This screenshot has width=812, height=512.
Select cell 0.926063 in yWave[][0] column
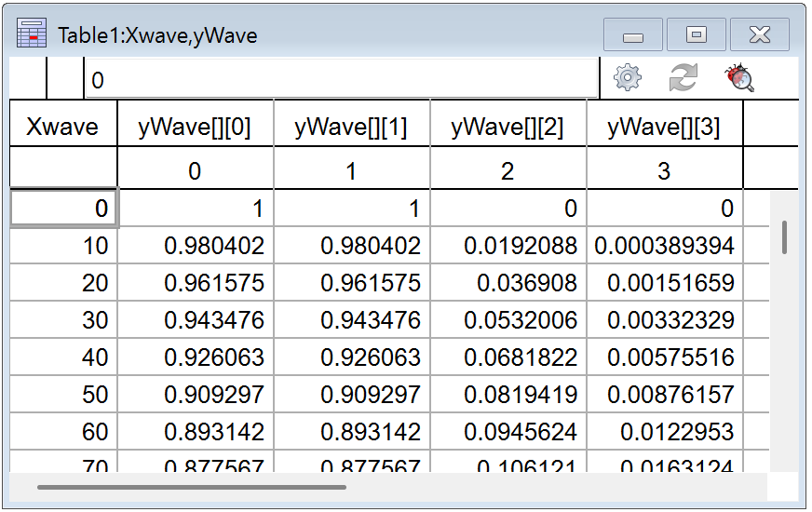tap(196, 358)
